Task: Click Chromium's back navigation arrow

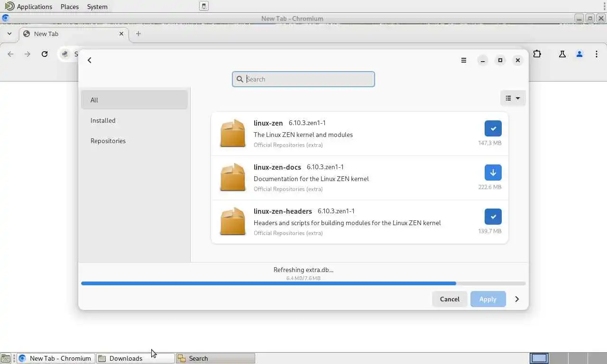Action: coord(10,54)
